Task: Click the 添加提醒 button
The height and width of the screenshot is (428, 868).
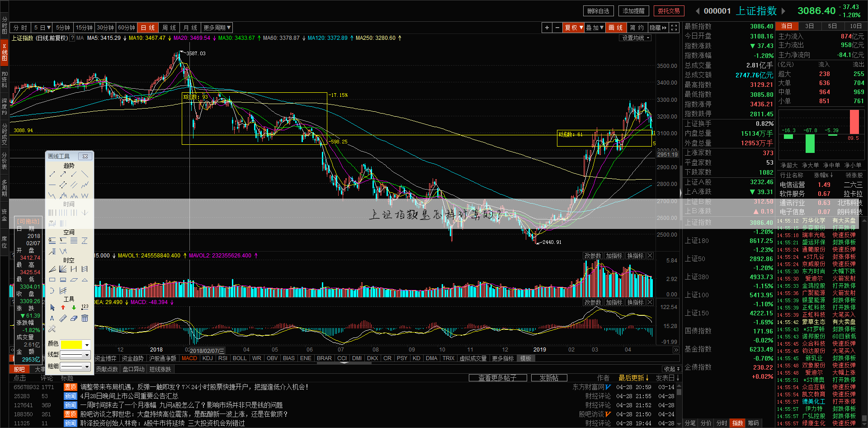Action: tap(634, 11)
